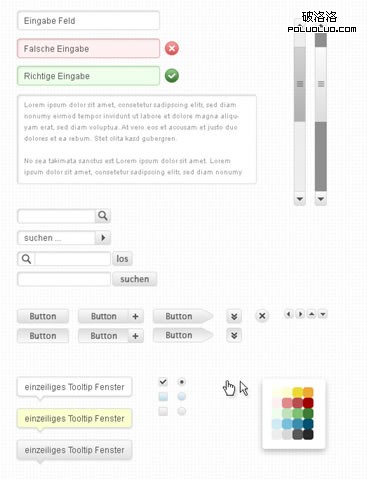The image size is (367, 479).
Task: Tick the light blue checkbox
Action: (x=163, y=396)
